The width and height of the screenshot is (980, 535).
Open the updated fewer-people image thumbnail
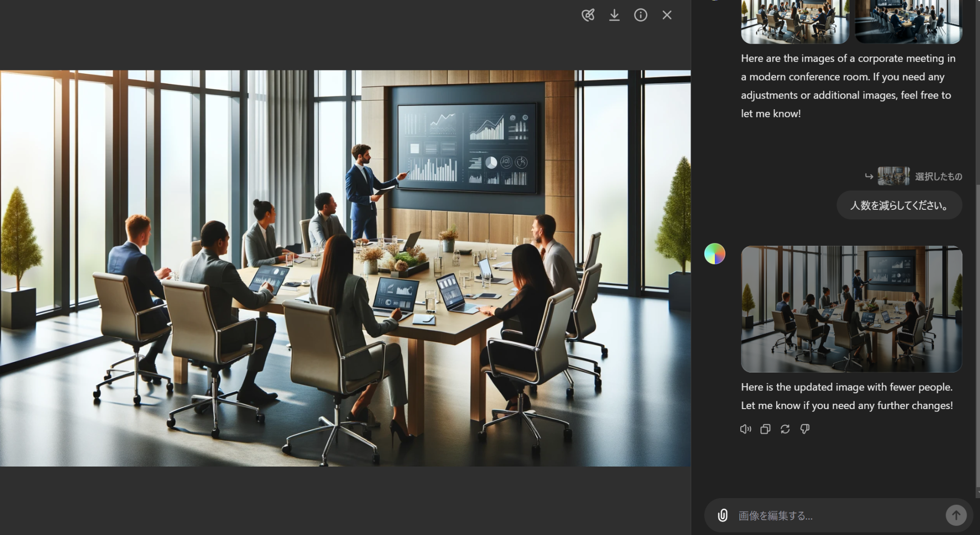point(851,309)
